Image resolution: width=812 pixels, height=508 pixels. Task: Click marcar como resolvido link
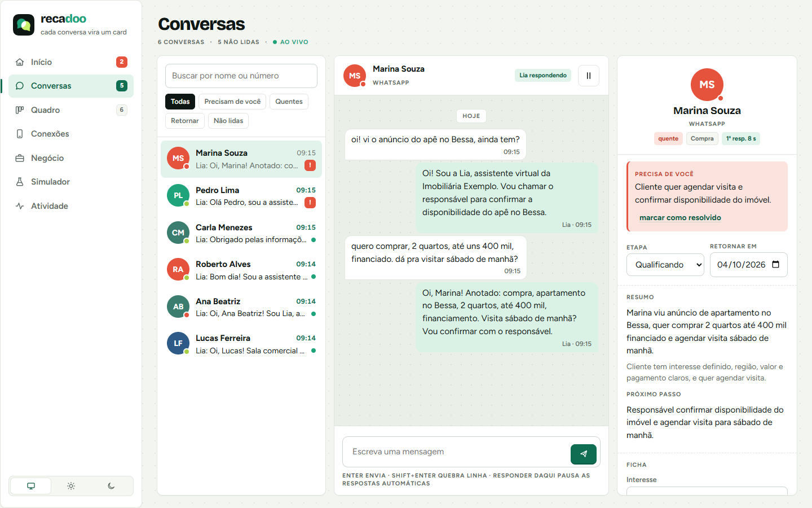(680, 217)
